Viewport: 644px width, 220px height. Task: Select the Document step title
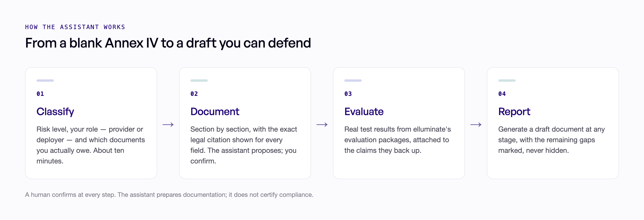coord(215,112)
